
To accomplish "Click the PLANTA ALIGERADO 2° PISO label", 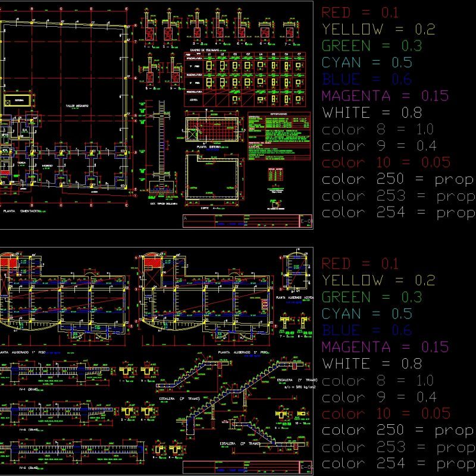I will pos(242,351).
